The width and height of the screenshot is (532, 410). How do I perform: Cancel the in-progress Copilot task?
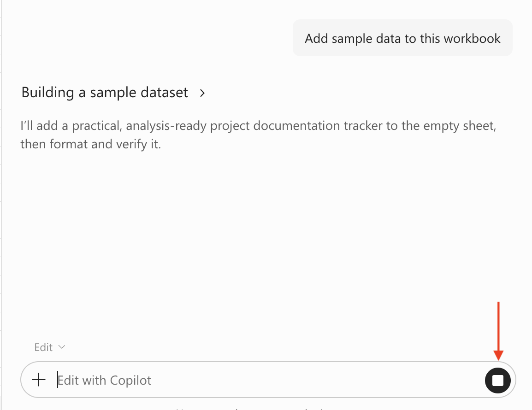pos(497,380)
